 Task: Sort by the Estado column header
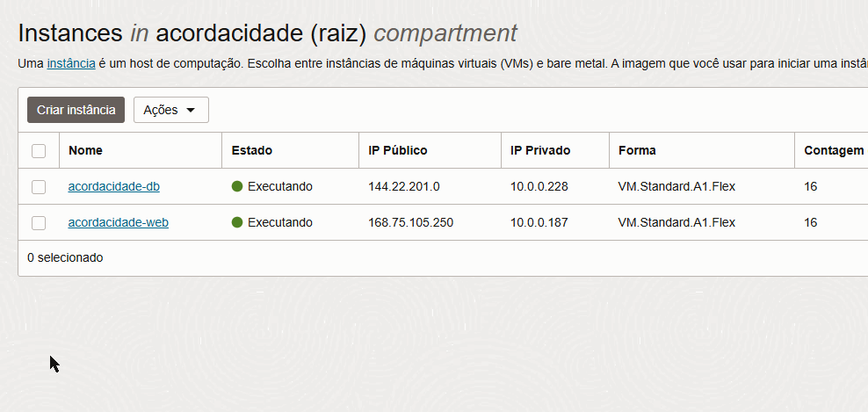pyautogui.click(x=252, y=150)
